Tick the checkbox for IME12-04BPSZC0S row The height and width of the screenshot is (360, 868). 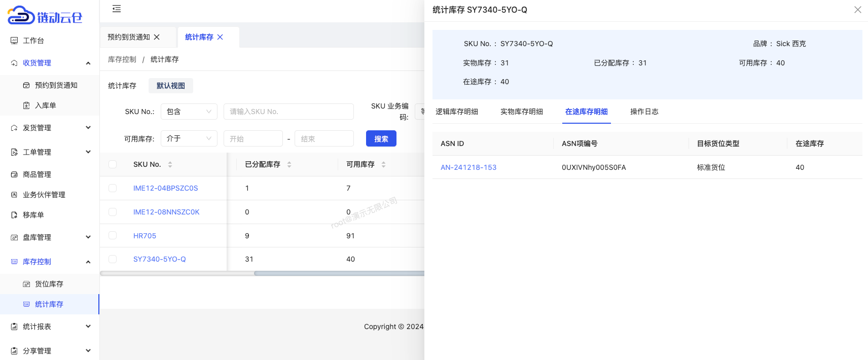pos(113,188)
